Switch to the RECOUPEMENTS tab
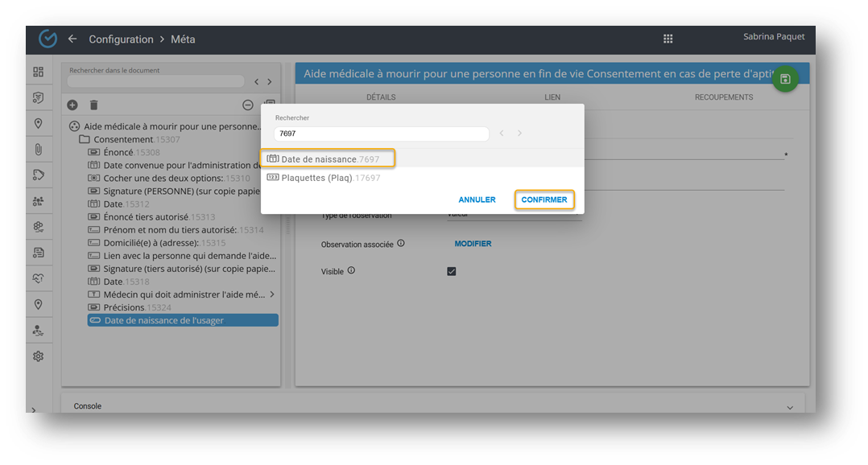868x465 pixels. coord(723,97)
